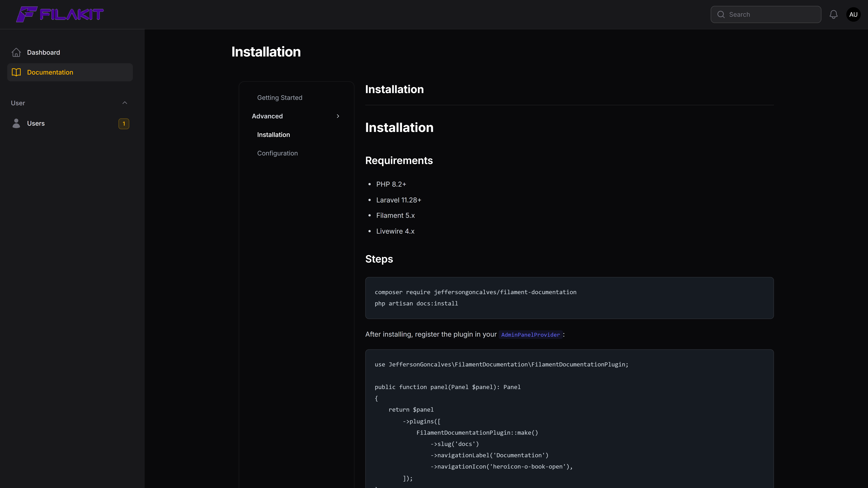Click the User group label
This screenshot has height=488, width=868.
click(x=18, y=103)
